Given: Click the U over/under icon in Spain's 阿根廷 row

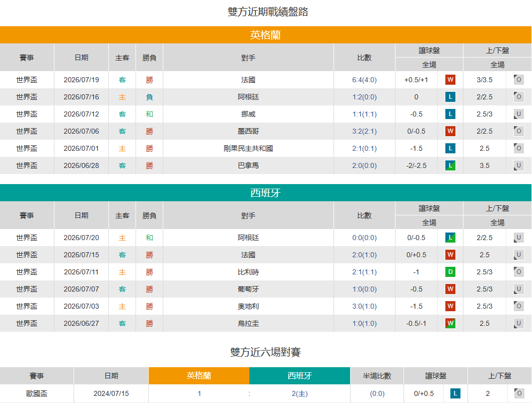Looking at the screenshot, I should [x=518, y=238].
